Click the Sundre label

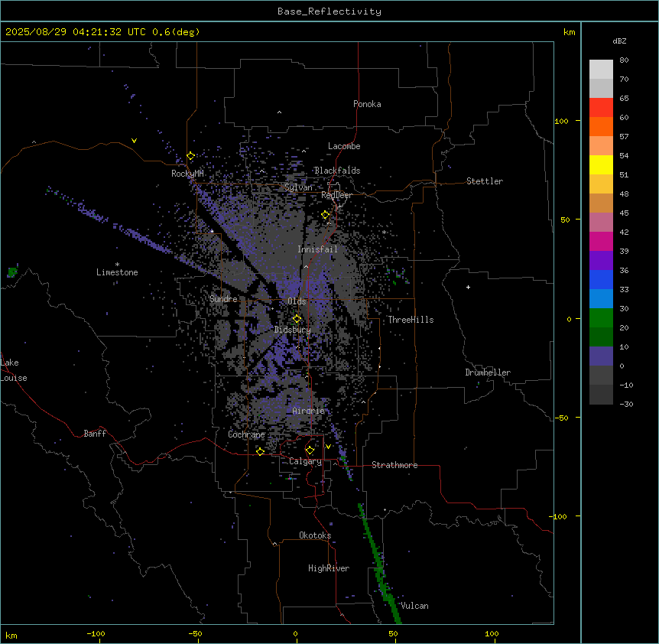[x=223, y=299]
